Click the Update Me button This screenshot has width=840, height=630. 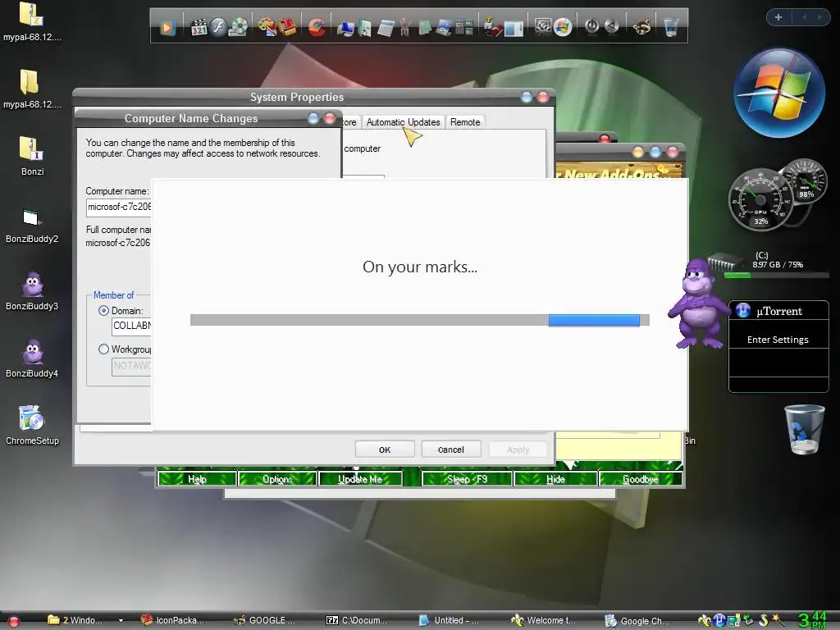[360, 479]
